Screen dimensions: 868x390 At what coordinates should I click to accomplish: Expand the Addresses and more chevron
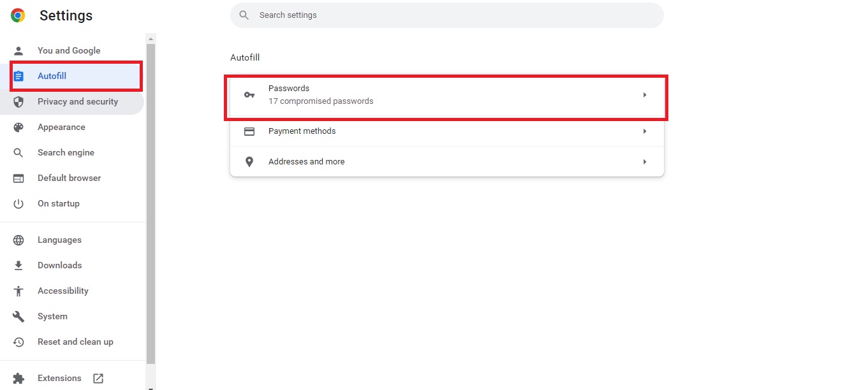[644, 161]
